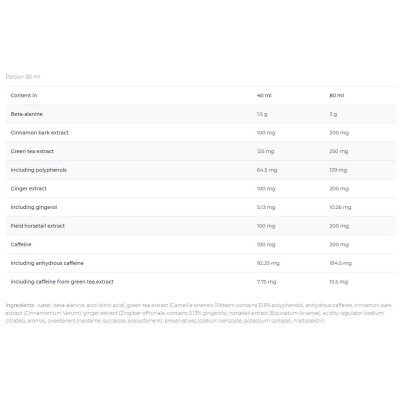400x400 pixels.
Task: Click the Caffeine row label
Action: (x=21, y=244)
